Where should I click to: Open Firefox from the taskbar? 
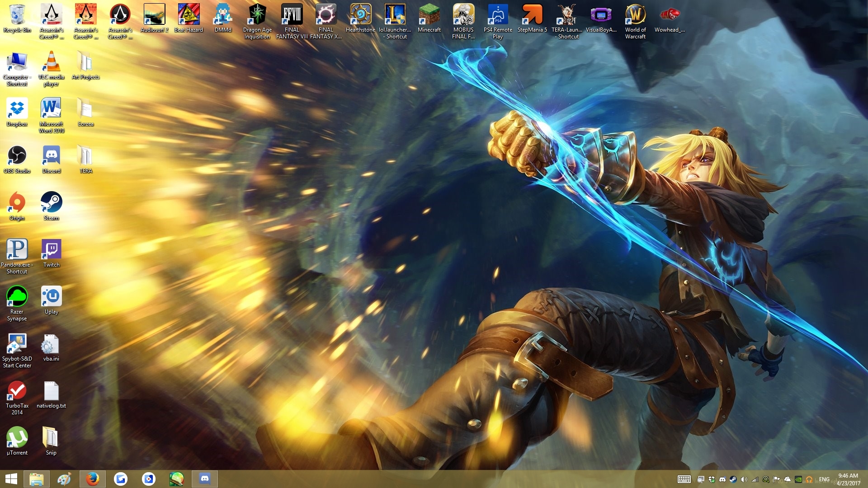coord(93,479)
